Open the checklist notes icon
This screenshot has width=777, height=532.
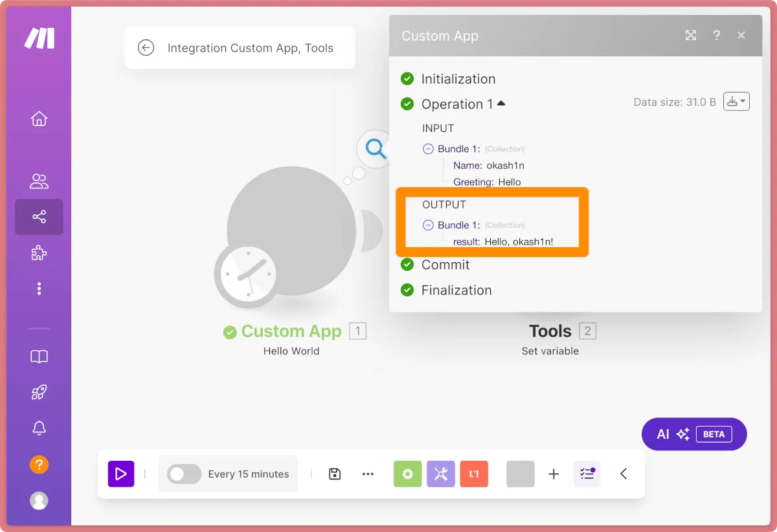587,474
